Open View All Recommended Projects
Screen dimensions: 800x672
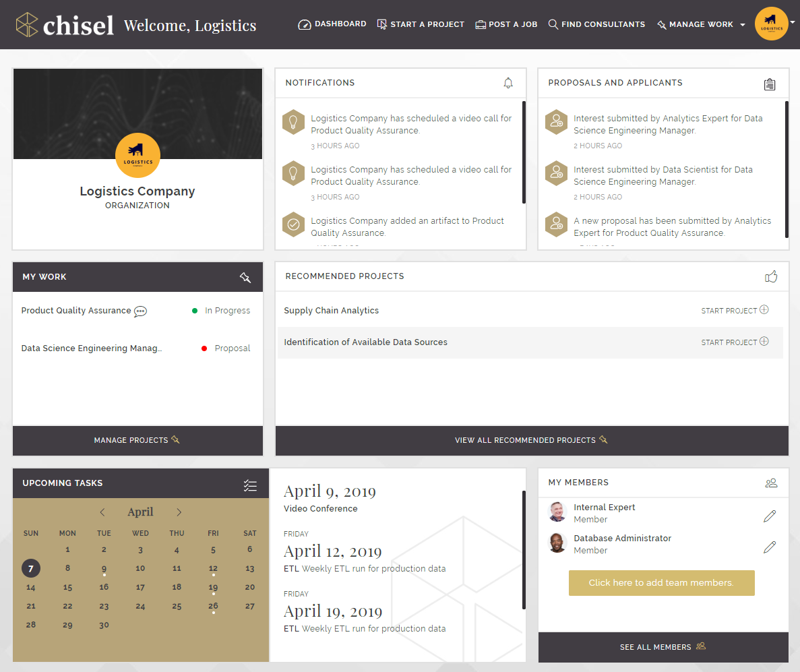click(x=531, y=440)
